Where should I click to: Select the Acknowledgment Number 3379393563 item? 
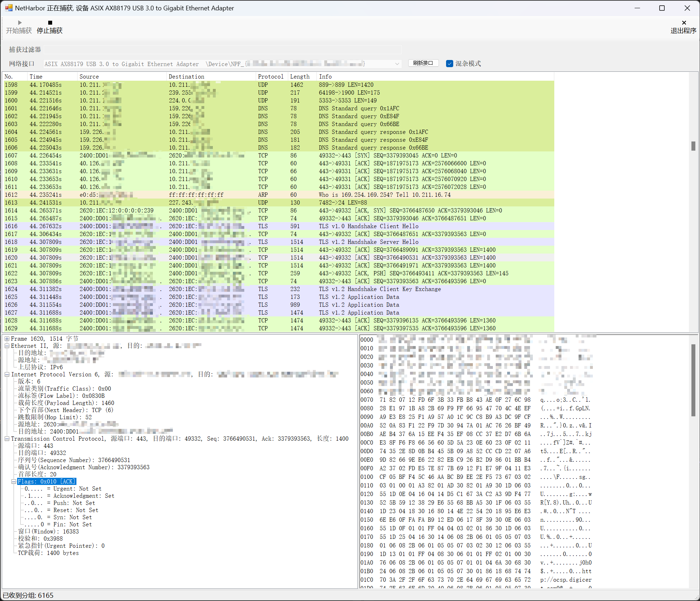point(84,467)
